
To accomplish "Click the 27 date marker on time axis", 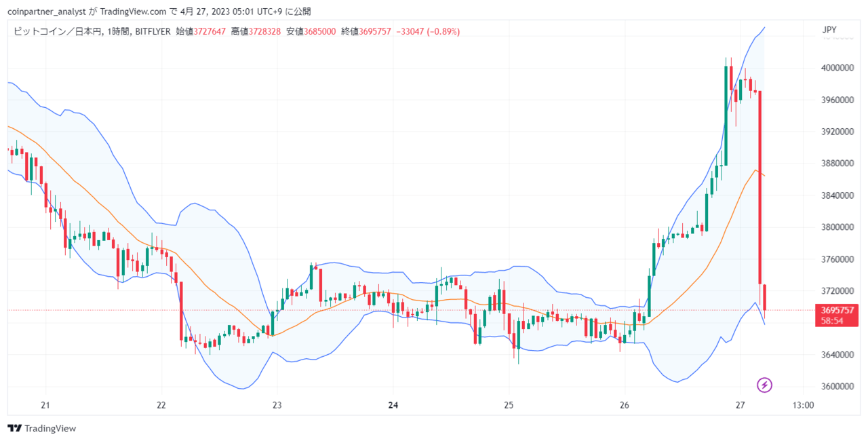I will pyautogui.click(x=741, y=406).
